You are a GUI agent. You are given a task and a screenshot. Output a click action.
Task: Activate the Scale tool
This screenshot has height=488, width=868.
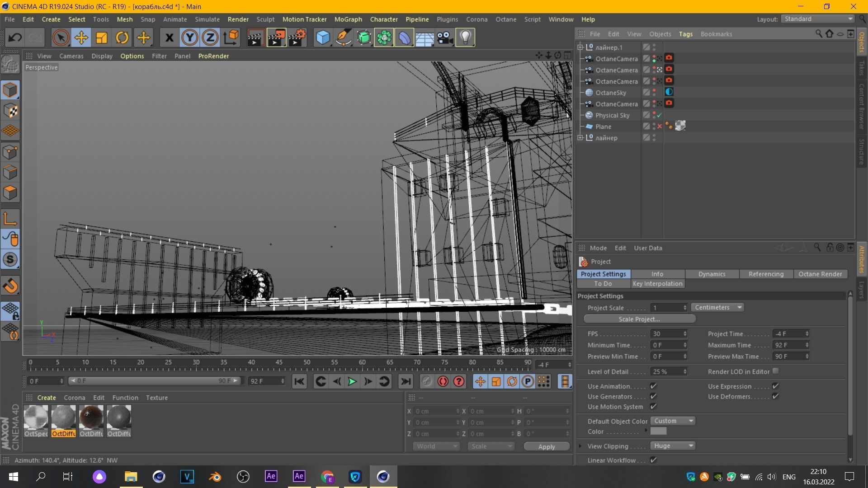tap(102, 38)
